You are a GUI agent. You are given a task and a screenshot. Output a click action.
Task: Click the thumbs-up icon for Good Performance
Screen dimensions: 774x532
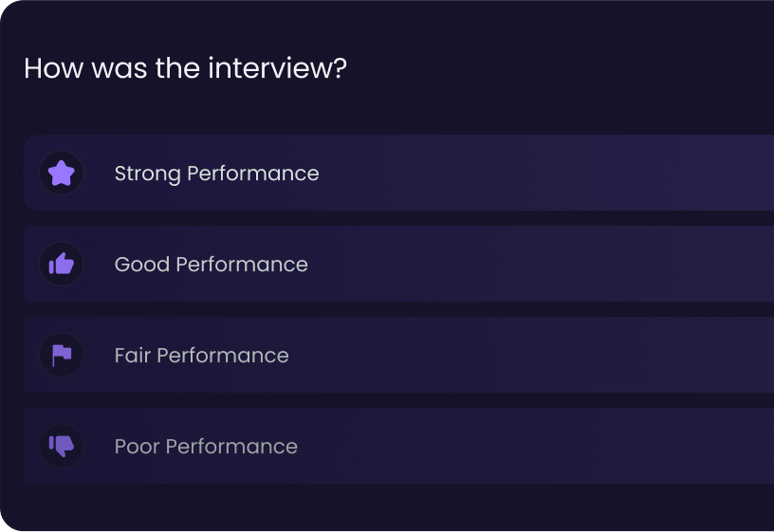pyautogui.click(x=62, y=264)
